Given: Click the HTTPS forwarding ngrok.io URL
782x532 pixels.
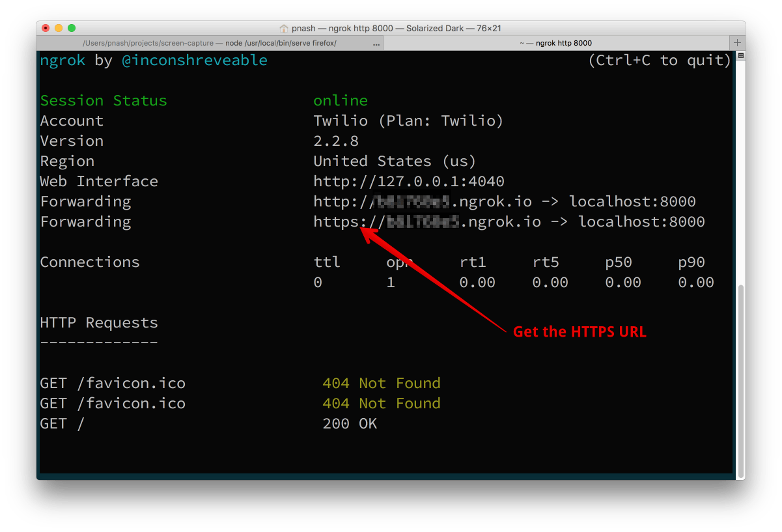Looking at the screenshot, I should (x=426, y=221).
